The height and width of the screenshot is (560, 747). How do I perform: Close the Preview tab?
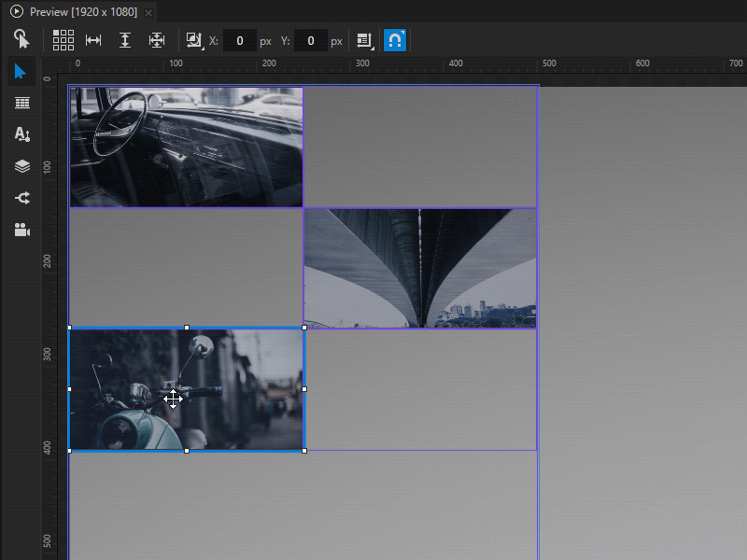pos(149,12)
